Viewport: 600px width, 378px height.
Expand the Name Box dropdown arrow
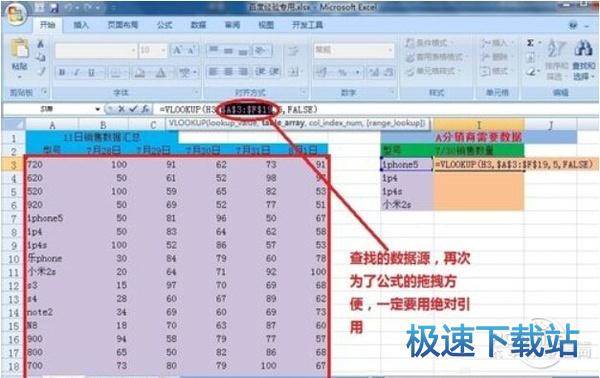[x=97, y=109]
